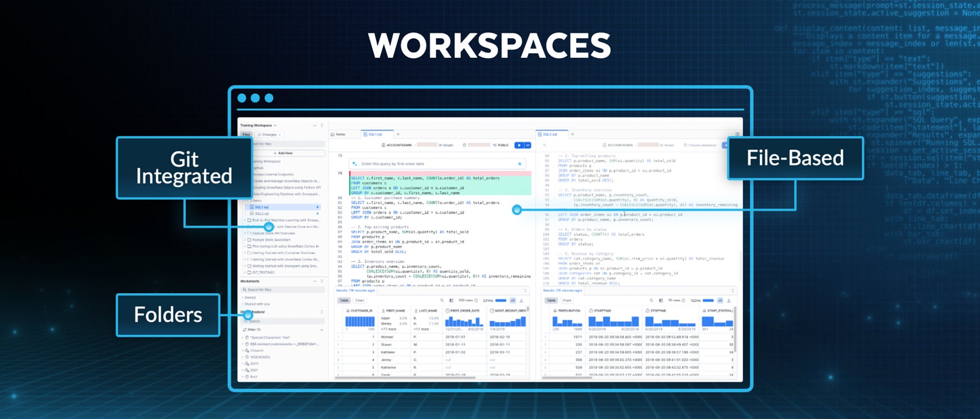Viewport: 980px width, 419px height.
Task: Choose database in the SQL2.sql toolbar
Action: click(700, 145)
